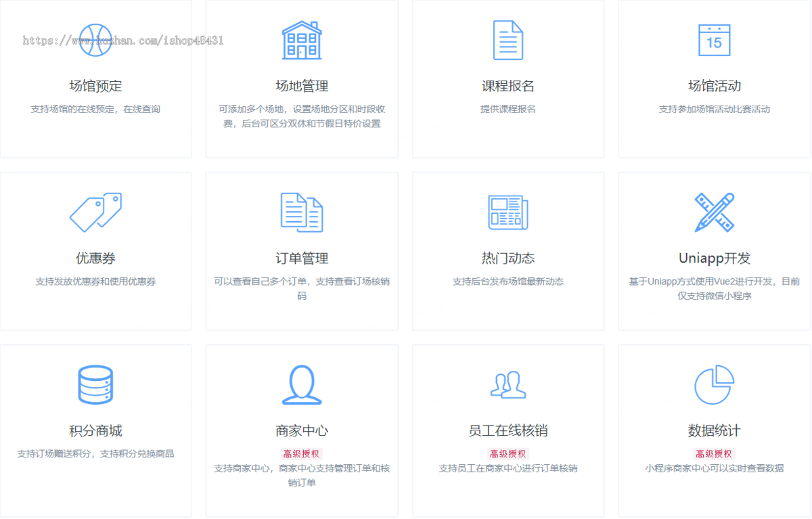Click the description 支持场馆的在线预定，在线查询
The height and width of the screenshot is (519, 812).
[x=95, y=109]
